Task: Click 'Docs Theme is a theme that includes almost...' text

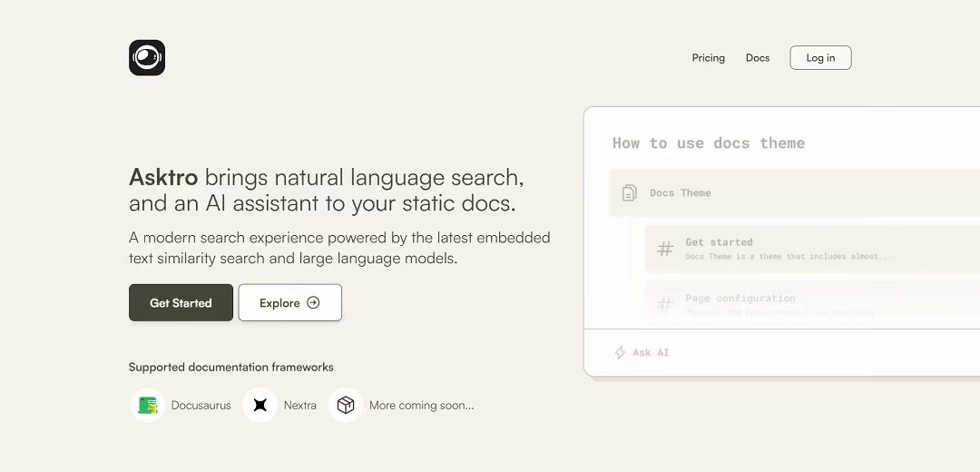Action: point(789,256)
